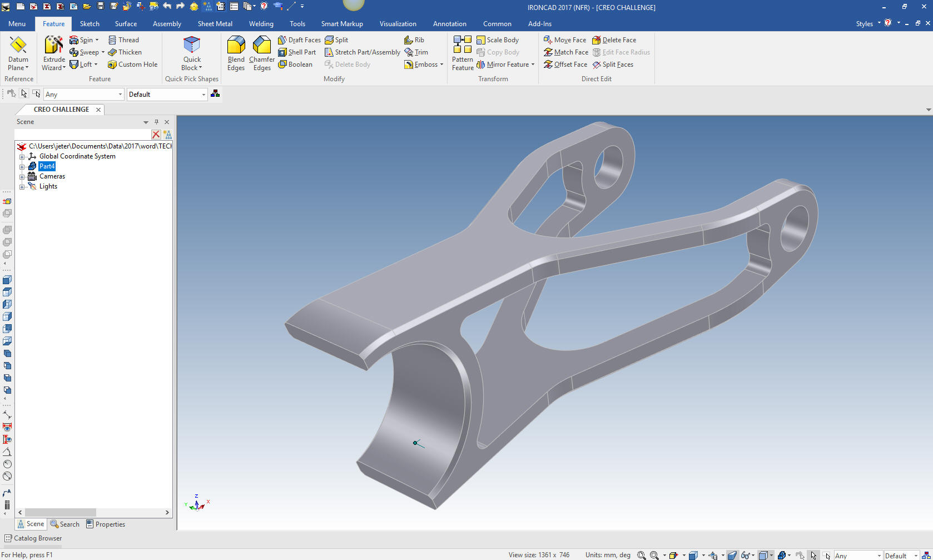
Task: Open the Extrude Wizard tool
Action: point(54,53)
